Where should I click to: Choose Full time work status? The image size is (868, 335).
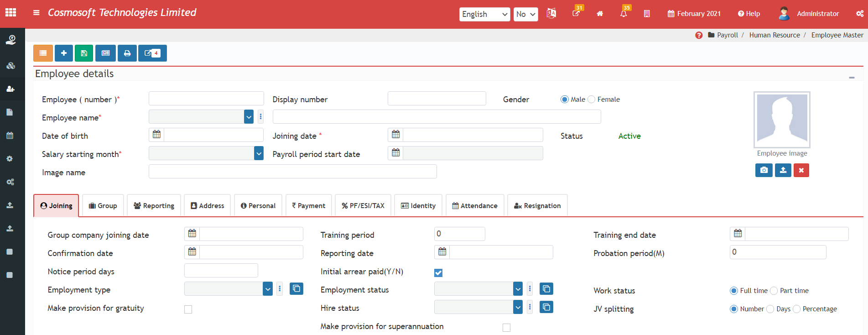pos(734,291)
